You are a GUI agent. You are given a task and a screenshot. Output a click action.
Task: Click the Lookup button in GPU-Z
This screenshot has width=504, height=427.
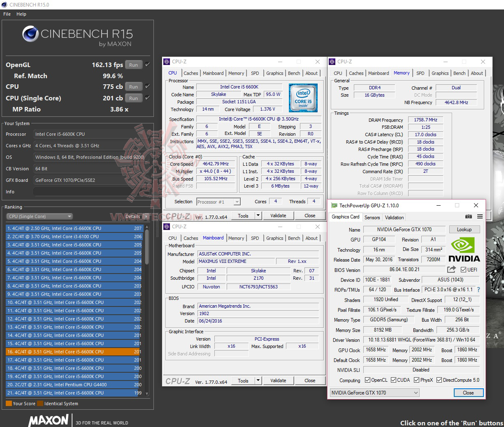point(464,229)
